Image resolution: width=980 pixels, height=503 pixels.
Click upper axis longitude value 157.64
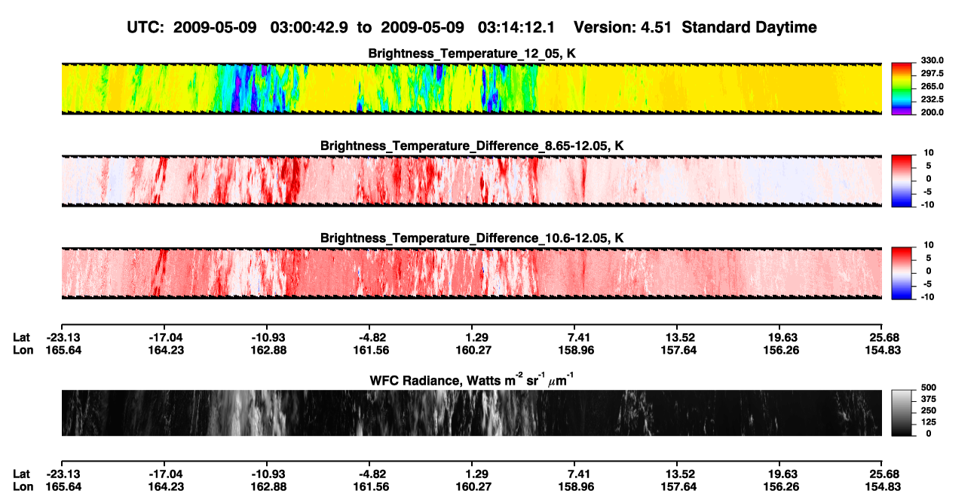pos(678,351)
